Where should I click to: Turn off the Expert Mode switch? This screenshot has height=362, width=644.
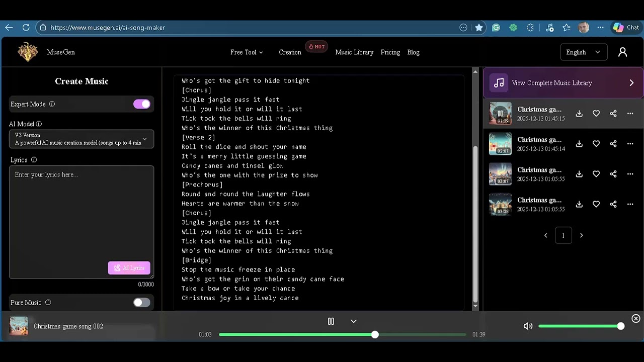pos(142,104)
